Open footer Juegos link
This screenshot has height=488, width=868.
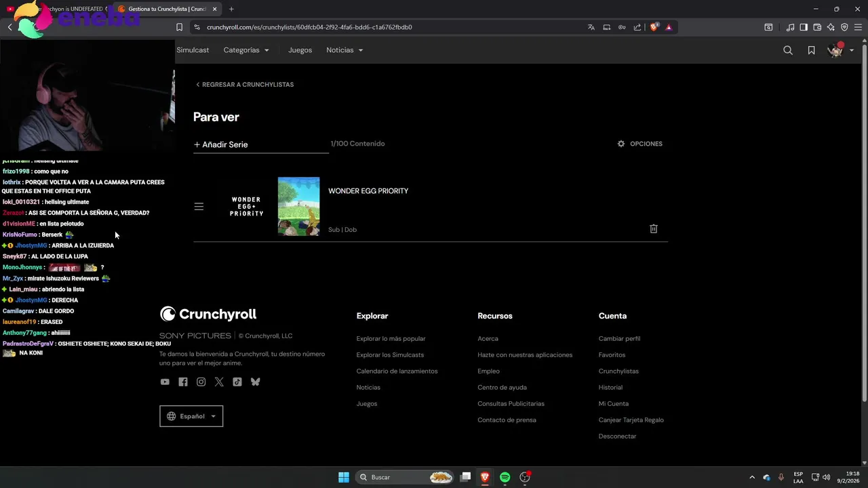point(367,404)
